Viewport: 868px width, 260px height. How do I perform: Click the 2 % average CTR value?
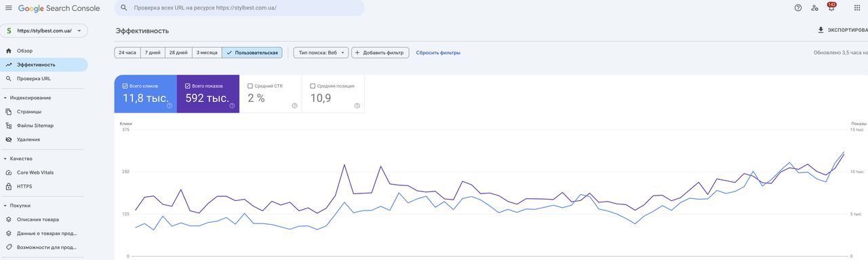coord(256,98)
